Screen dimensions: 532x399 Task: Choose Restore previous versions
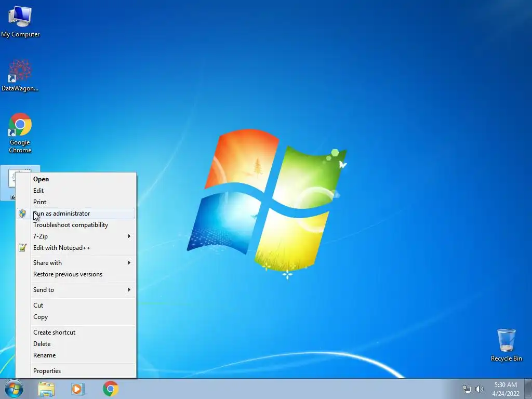click(x=76, y=274)
